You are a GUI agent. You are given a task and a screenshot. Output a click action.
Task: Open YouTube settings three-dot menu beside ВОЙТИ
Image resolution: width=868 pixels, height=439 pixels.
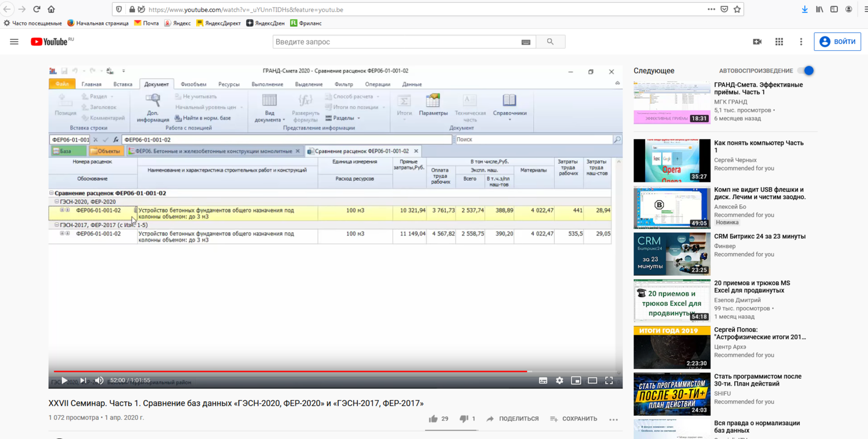coord(801,42)
